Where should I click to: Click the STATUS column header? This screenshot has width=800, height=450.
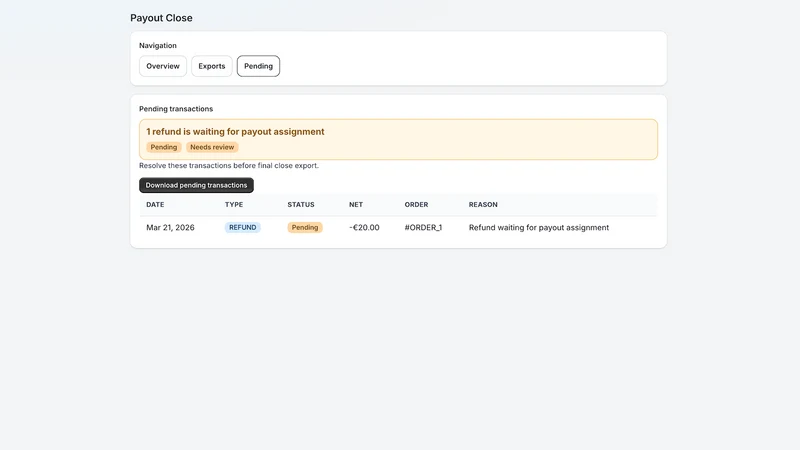click(301, 205)
